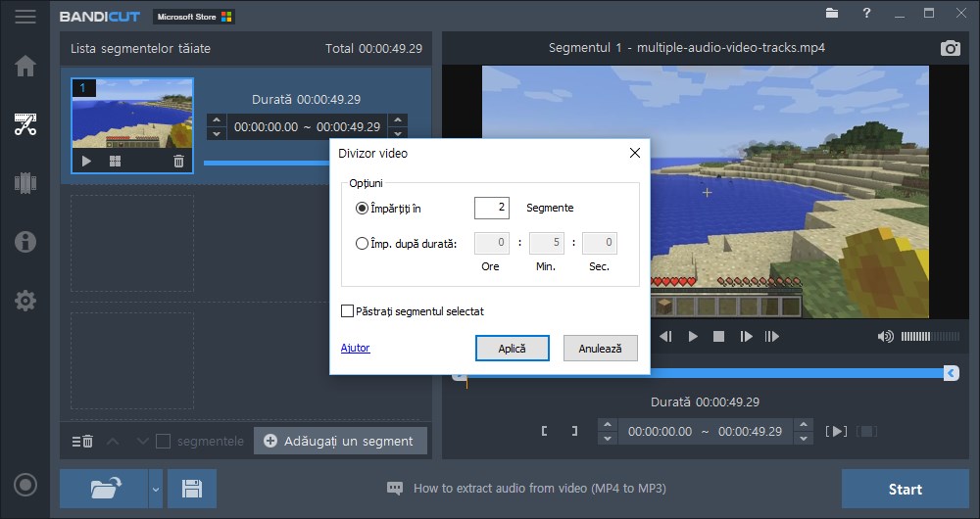Increase segment 1 end time

[x=398, y=119]
